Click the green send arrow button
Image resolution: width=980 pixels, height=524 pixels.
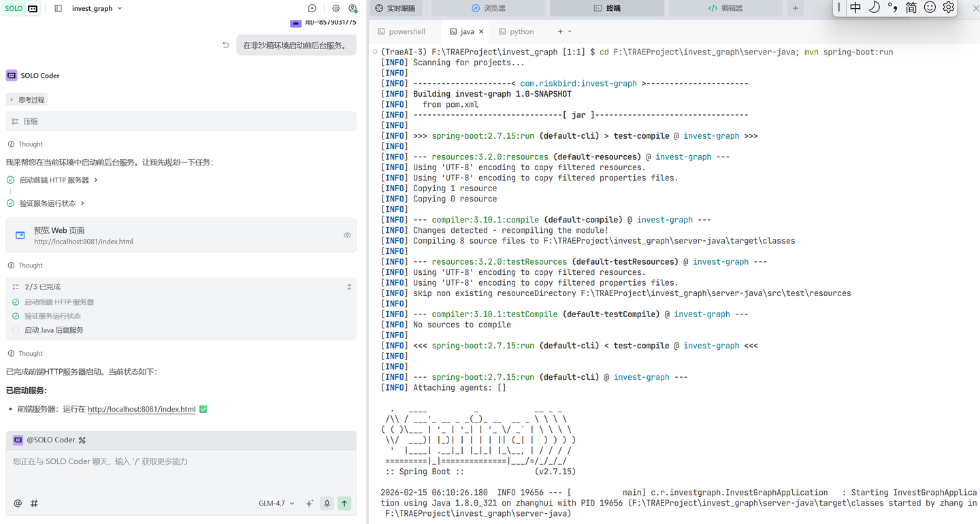click(x=344, y=504)
